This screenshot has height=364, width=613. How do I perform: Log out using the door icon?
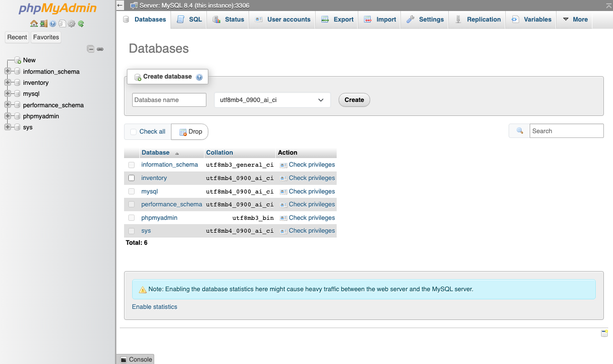tap(44, 23)
